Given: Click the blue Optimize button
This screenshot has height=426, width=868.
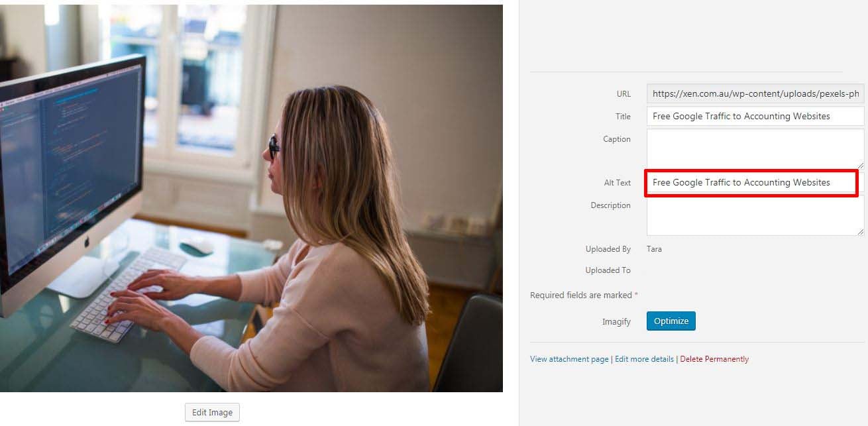Looking at the screenshot, I should point(671,321).
